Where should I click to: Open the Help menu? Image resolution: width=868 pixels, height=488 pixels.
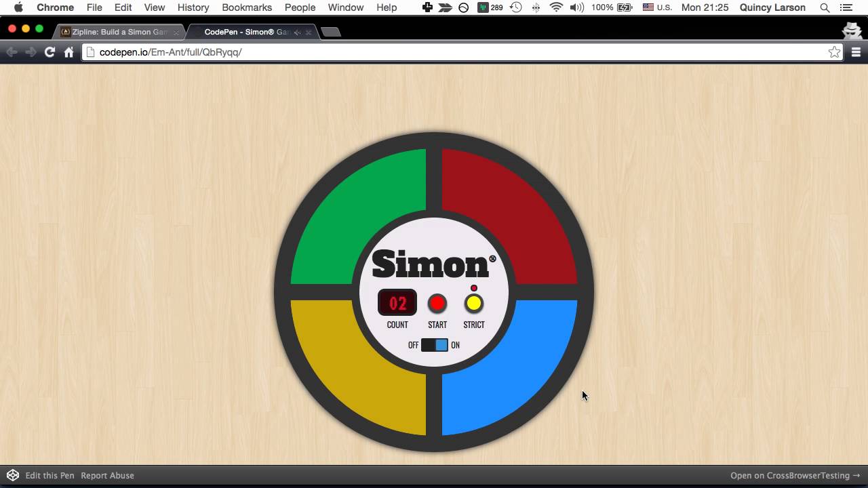(x=387, y=7)
